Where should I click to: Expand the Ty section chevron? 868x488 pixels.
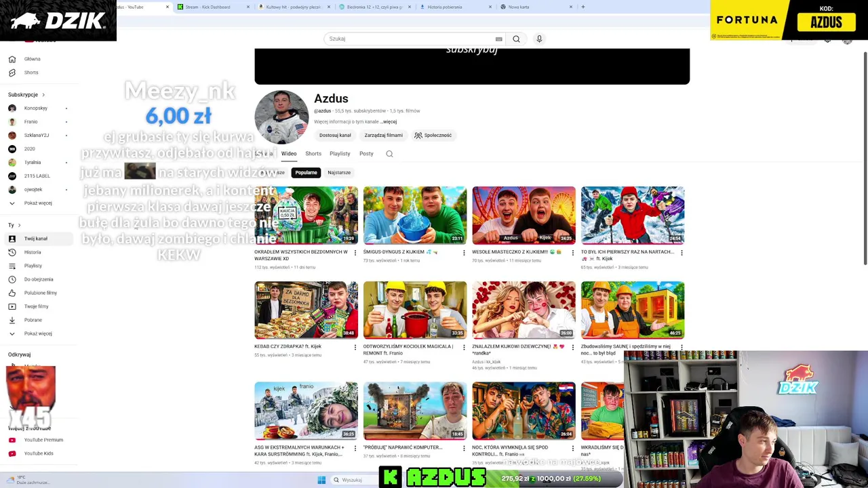19,225
